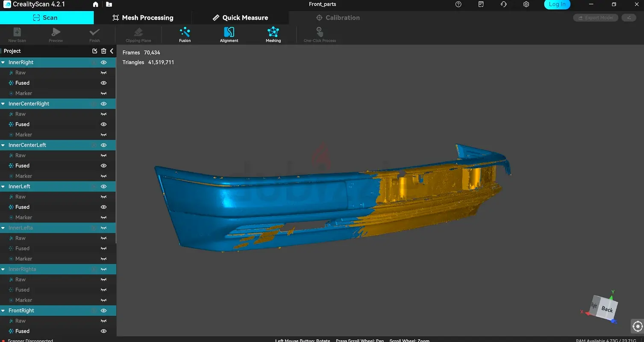Click the Front_parts project title

[322, 4]
